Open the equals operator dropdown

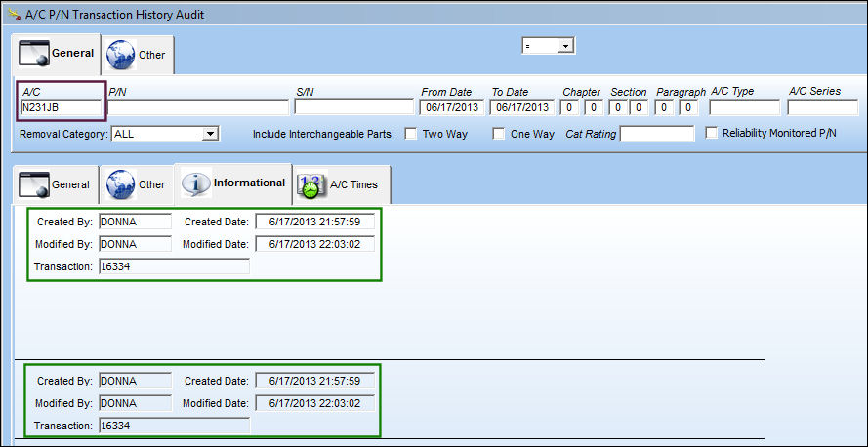565,46
